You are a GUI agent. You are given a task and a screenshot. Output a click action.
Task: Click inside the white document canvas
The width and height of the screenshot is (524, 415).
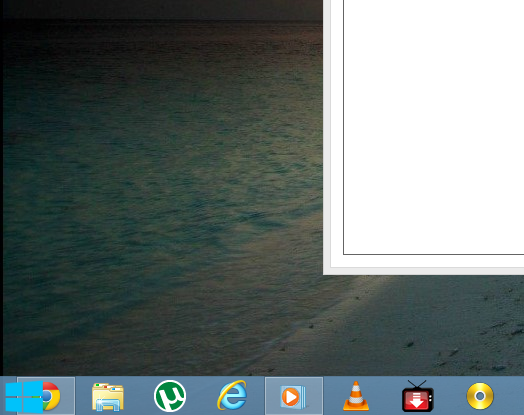(x=434, y=127)
